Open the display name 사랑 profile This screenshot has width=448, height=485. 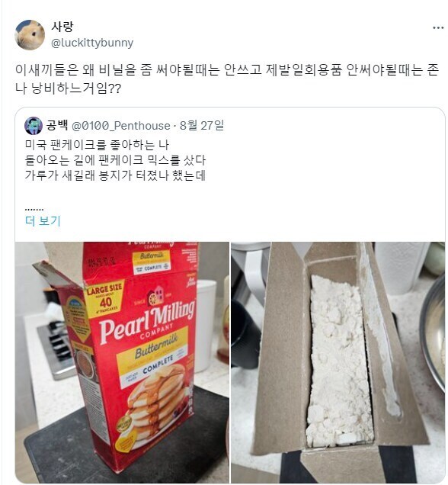[62, 27]
